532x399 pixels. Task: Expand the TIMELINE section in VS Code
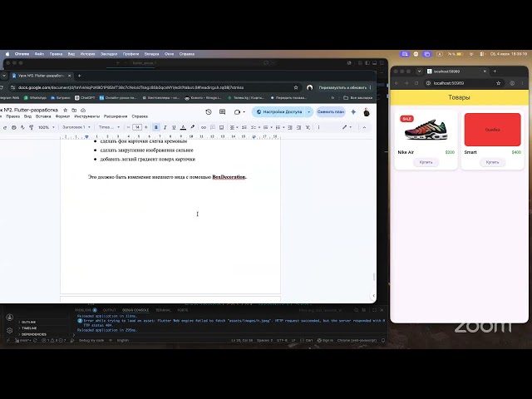29,328
